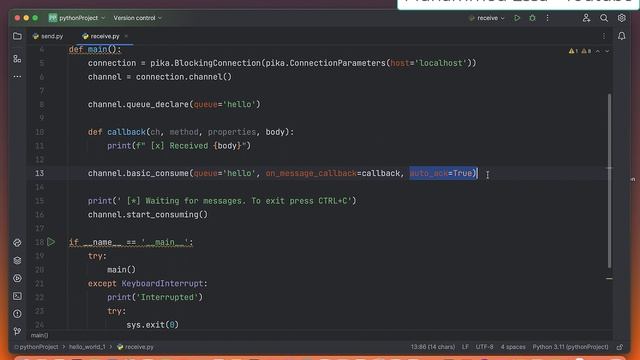Select Python 3.11 interpreter widget

(x=570, y=347)
